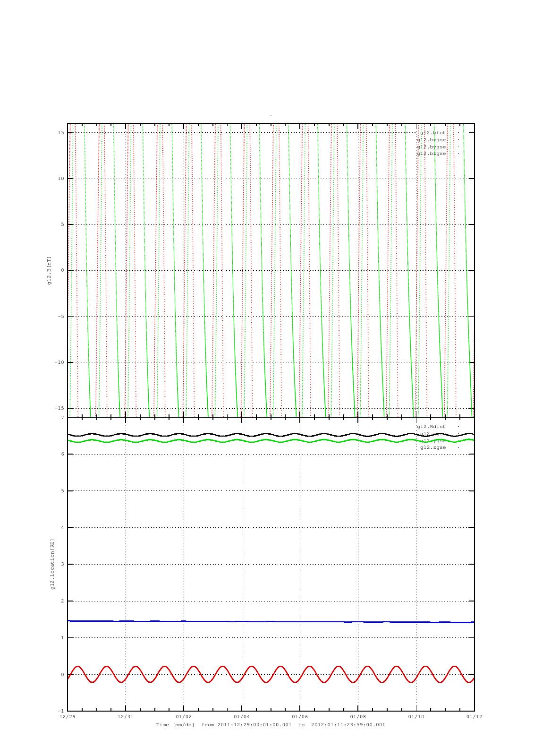This screenshot has height=756, width=534.
Task: Click the green ygse curve in location plot
Action: click(271, 441)
